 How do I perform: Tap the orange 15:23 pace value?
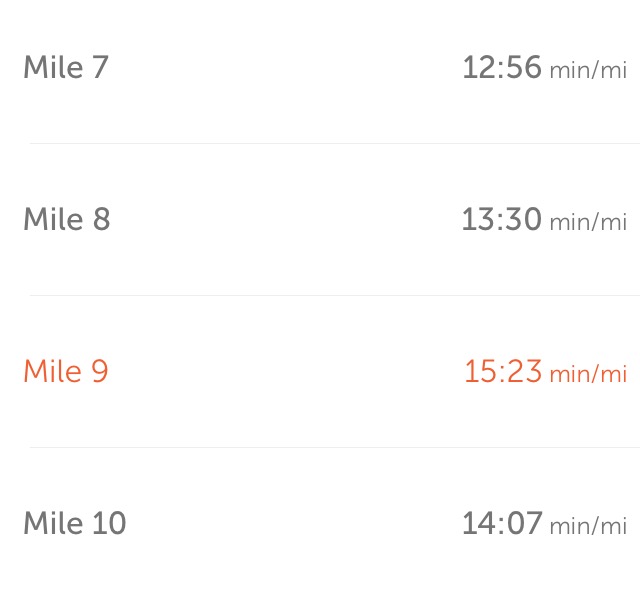pos(503,371)
